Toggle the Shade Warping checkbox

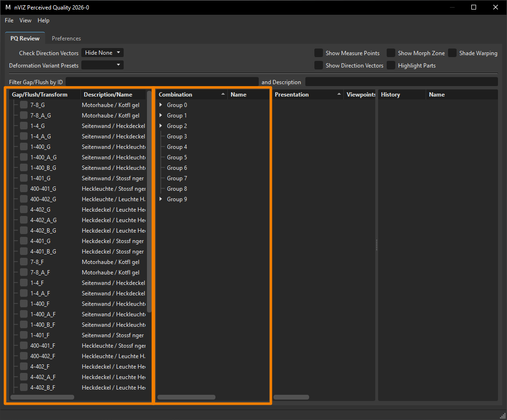[x=452, y=53]
